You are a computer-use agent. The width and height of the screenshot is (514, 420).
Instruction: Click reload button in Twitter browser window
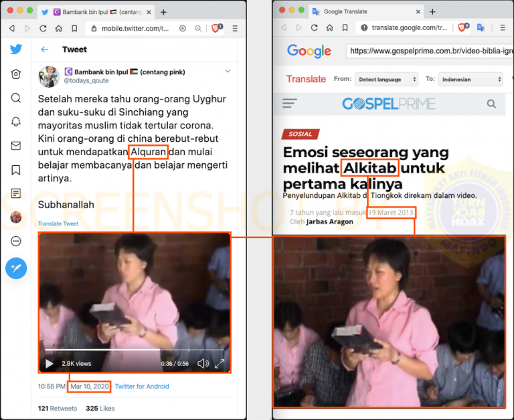[x=43, y=29]
